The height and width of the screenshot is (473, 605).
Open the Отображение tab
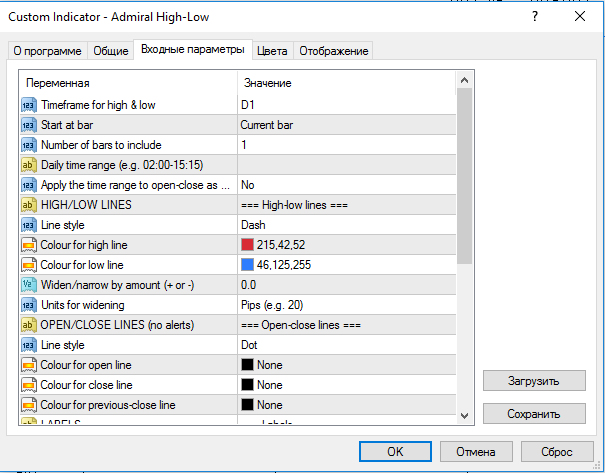pos(334,51)
